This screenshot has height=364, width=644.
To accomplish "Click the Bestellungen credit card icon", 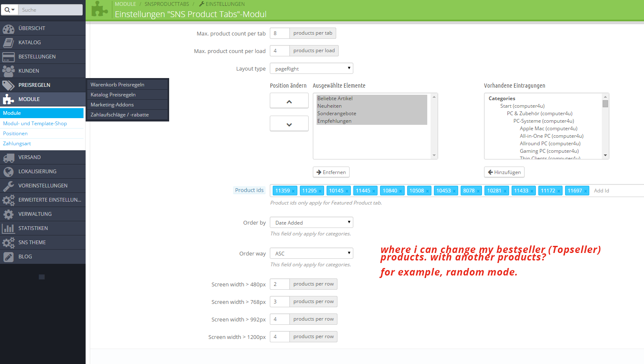I will pyautogui.click(x=8, y=57).
